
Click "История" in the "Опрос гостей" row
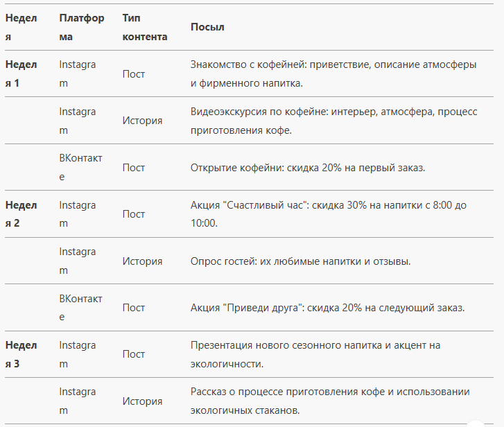tap(142, 261)
